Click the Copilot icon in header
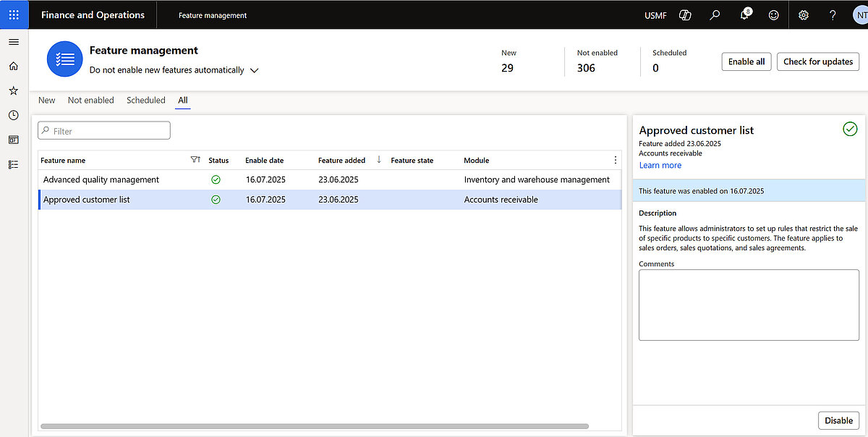 (685, 14)
